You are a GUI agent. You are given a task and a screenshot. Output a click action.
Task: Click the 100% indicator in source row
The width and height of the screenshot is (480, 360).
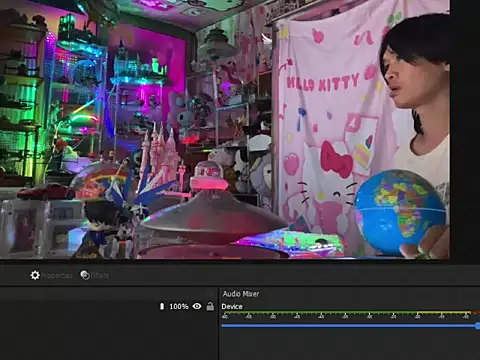point(179,306)
